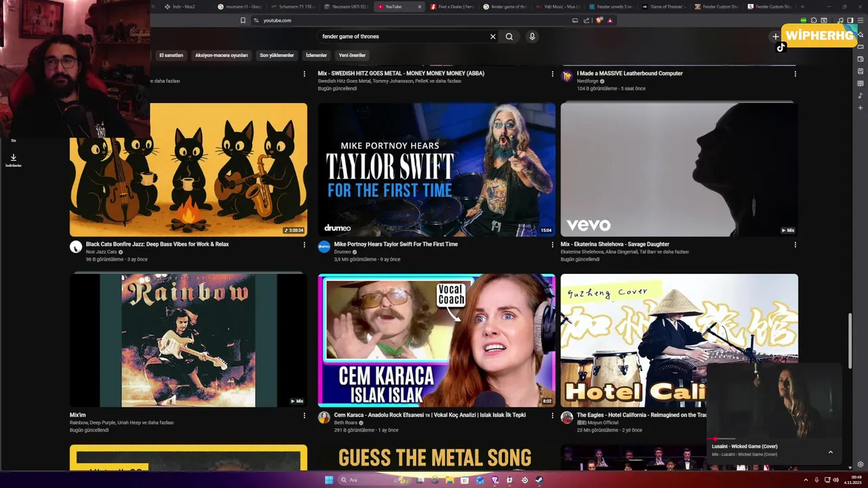The height and width of the screenshot is (488, 868).
Task: Open Windows Start menu
Action: (x=329, y=480)
